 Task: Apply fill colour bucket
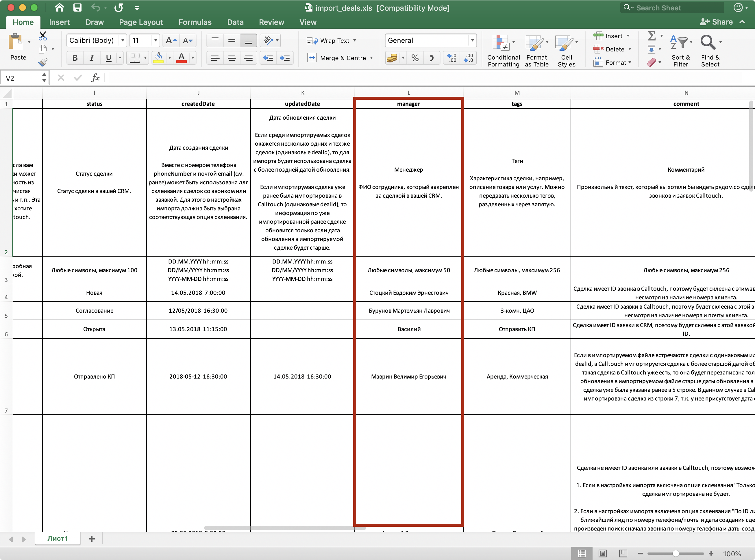(158, 58)
